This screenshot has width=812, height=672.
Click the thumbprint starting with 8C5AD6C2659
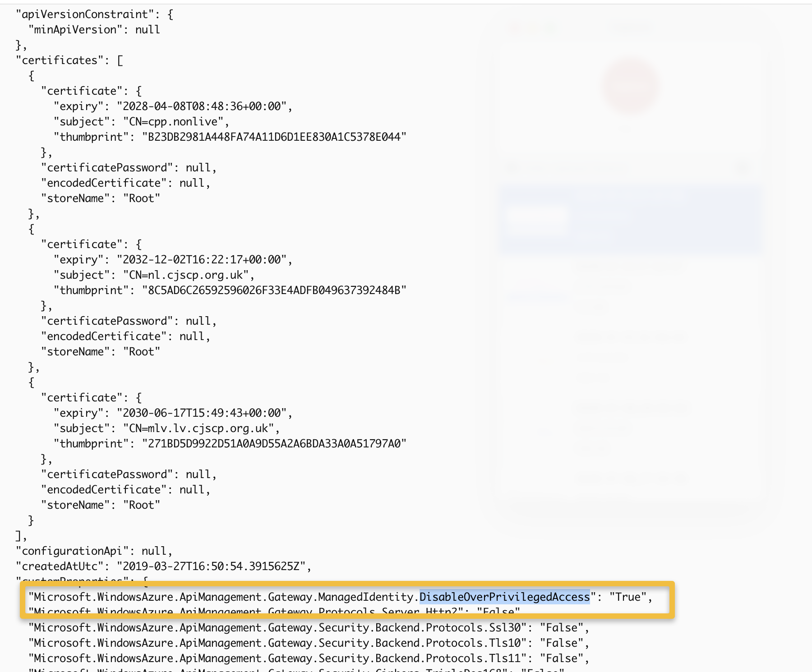tap(274, 290)
